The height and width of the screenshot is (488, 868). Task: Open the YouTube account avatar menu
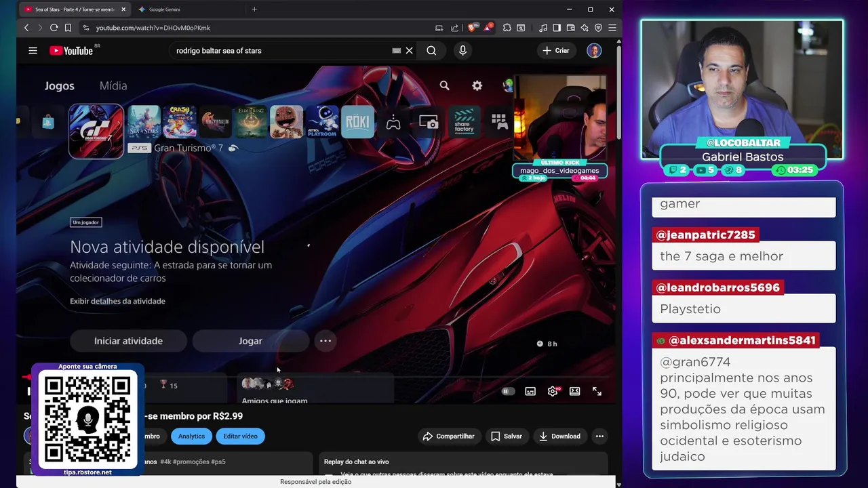click(x=594, y=51)
